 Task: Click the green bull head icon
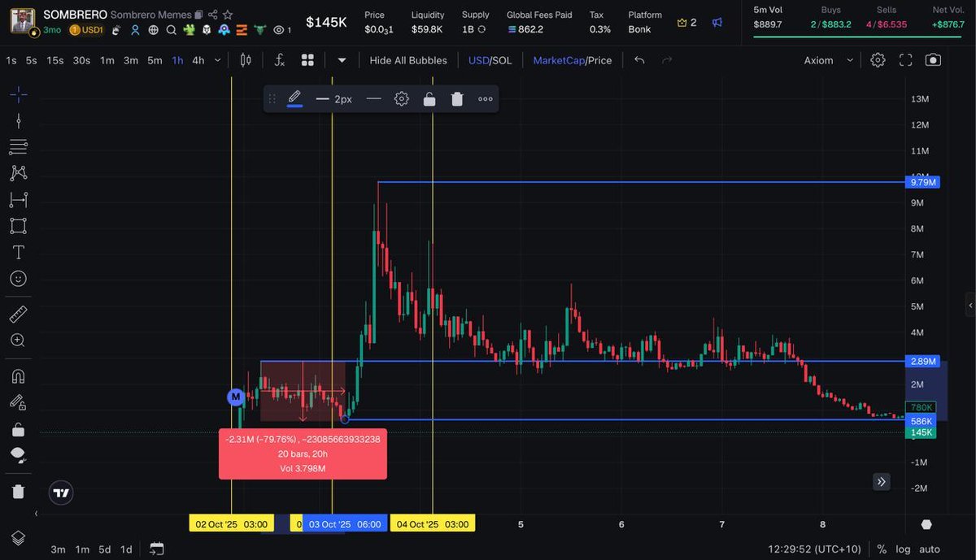pos(260,30)
